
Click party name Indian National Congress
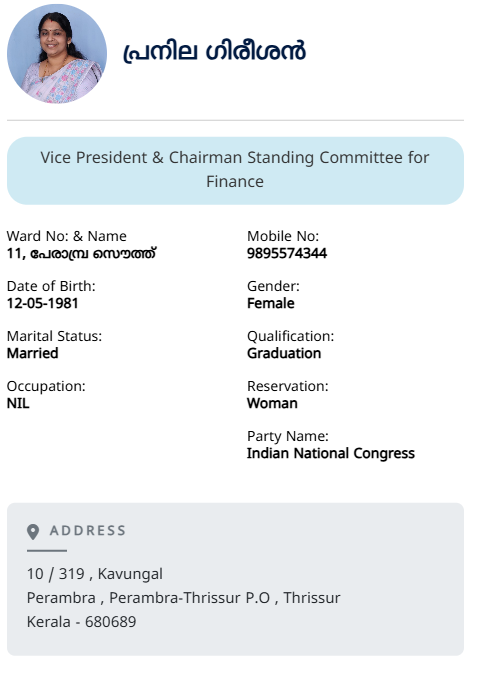pos(331,453)
